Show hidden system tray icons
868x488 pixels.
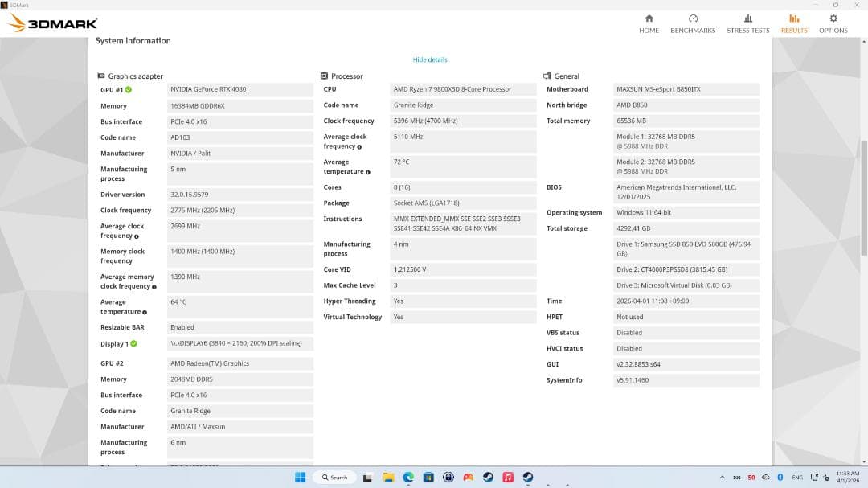722,478
